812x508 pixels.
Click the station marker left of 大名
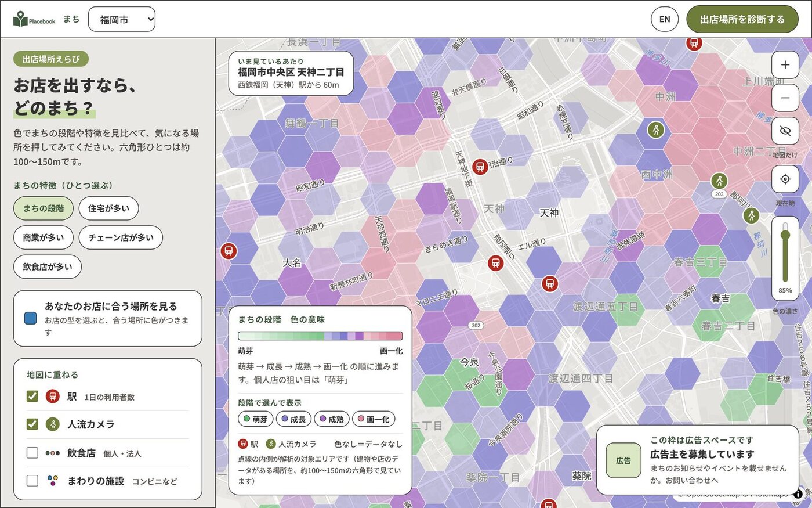pos(229,251)
